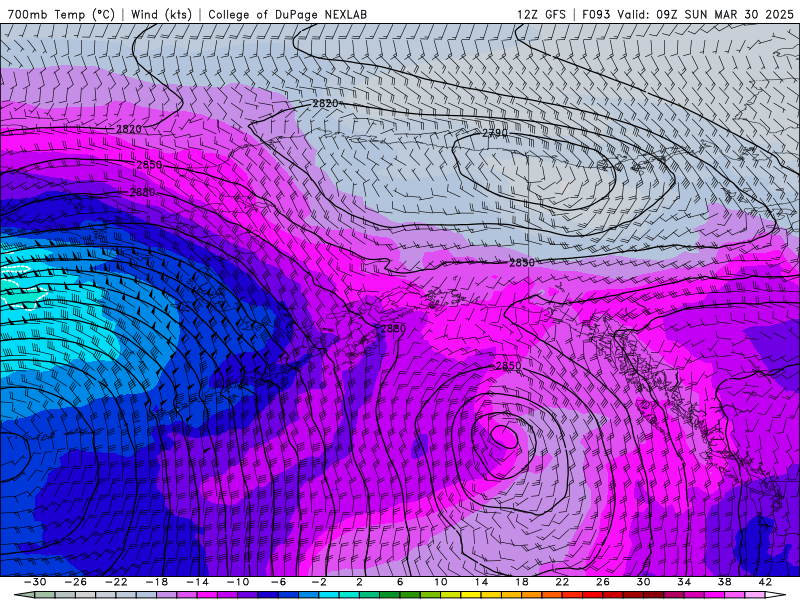Viewport: 800px width, 600px height.
Task: Click the bright red swatch in the colorbar
Action: click(x=592, y=594)
